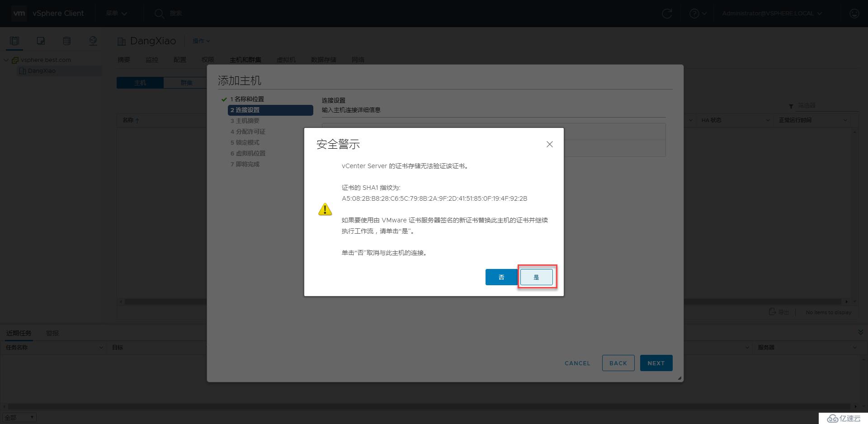Open the Administrator@VSPHERE.LOCAL user menu
The width and height of the screenshot is (868, 424).
pyautogui.click(x=772, y=14)
